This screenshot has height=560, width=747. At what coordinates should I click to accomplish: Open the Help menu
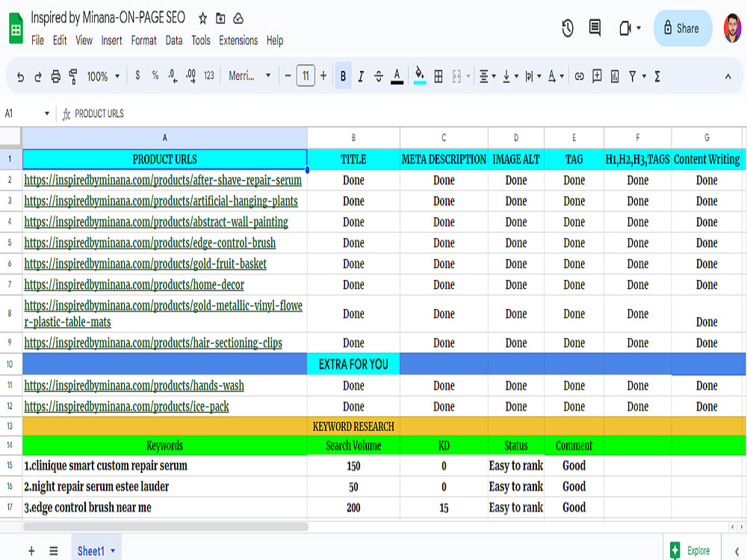(x=274, y=40)
